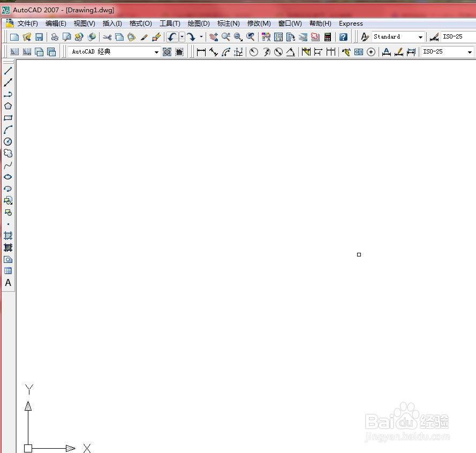Select the Angular Dimension tool
Image resolution: width=476 pixels, height=453 pixels.
click(291, 52)
